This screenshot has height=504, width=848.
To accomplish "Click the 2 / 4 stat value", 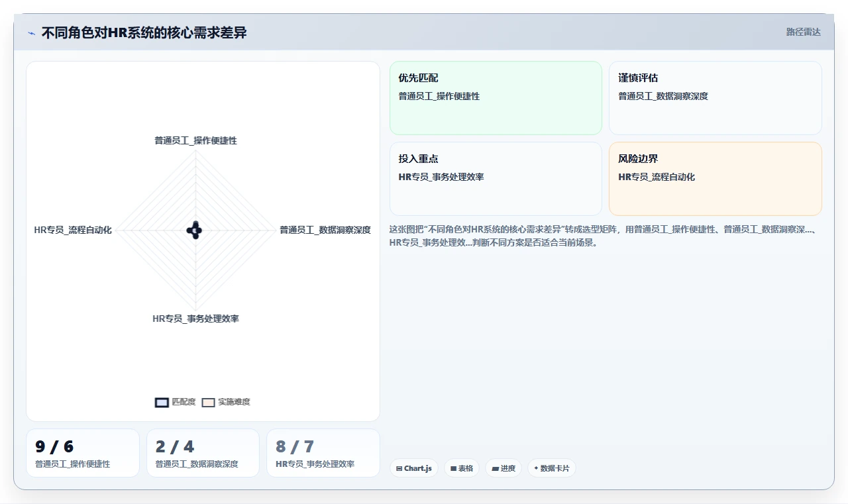I will click(x=175, y=447).
